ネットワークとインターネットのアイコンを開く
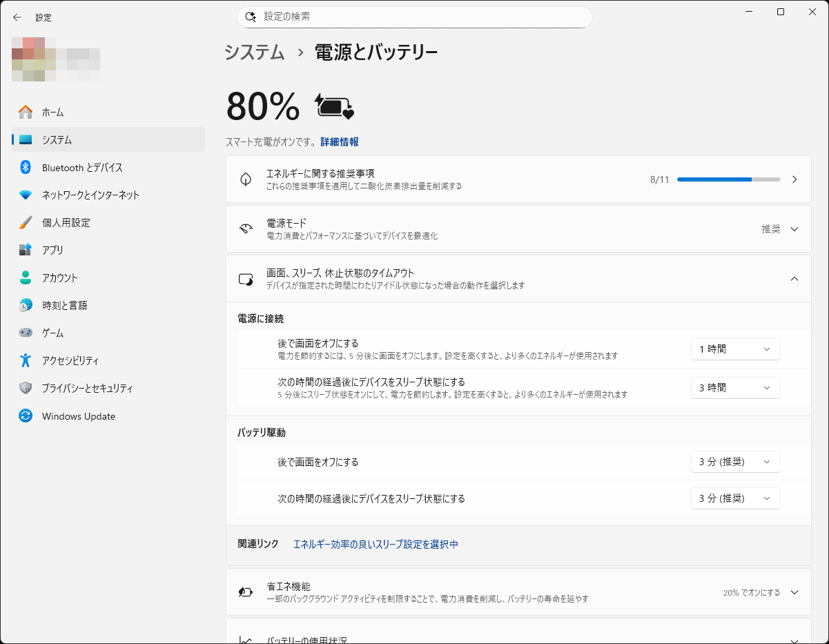 (x=23, y=195)
